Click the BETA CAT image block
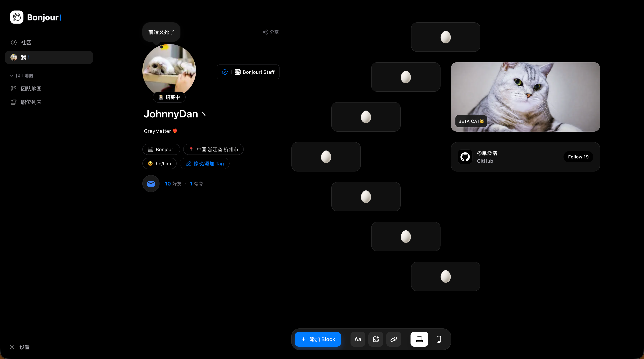This screenshot has width=644, height=359. 525,97
